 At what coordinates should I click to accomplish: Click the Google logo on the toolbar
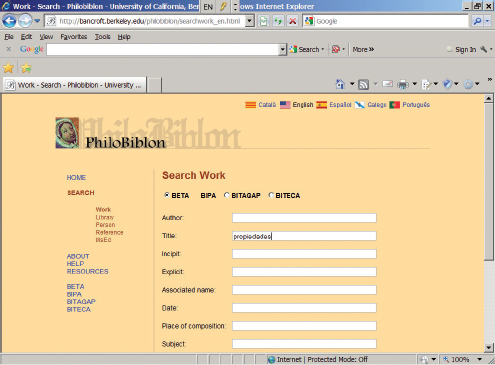[32, 49]
